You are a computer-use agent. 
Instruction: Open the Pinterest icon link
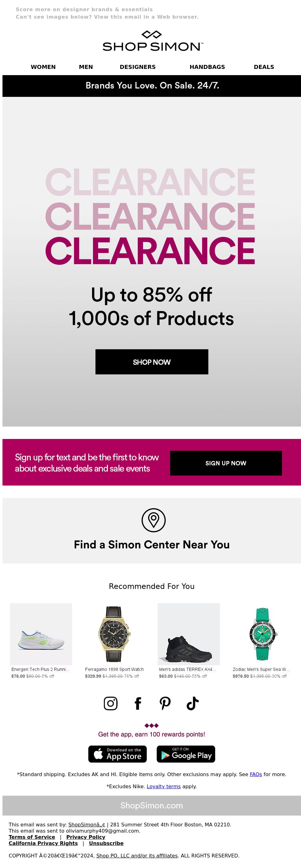(x=165, y=703)
